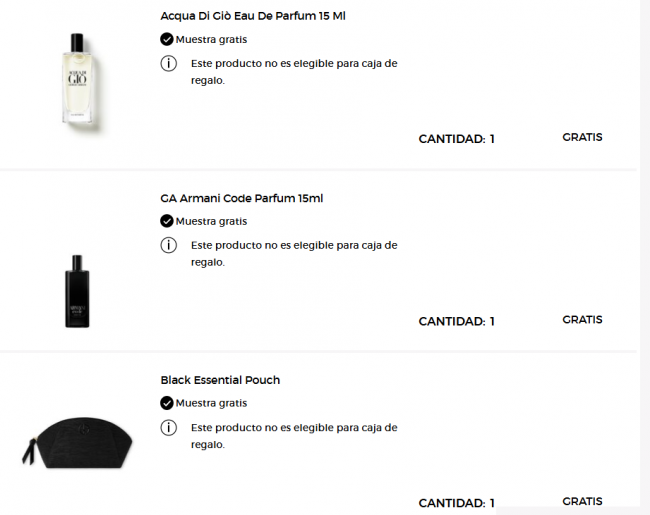
Task: Click Armani Code 'GRATIS' price label
Action: click(x=582, y=319)
